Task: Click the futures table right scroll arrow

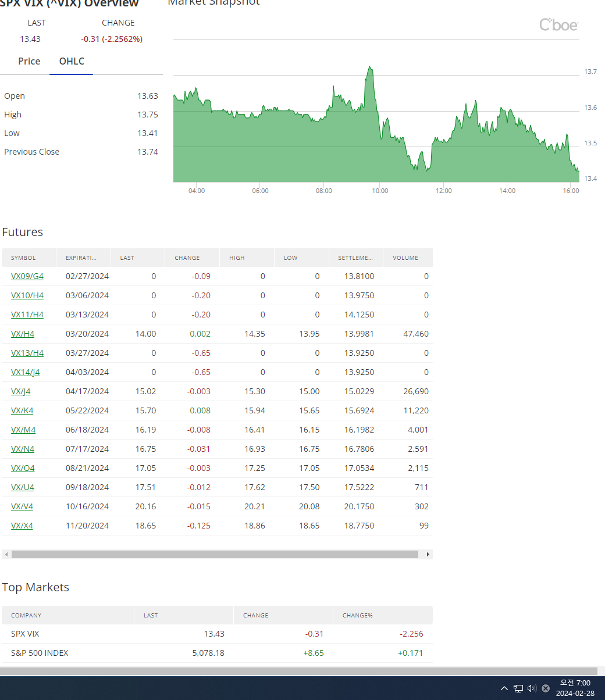Action: pyautogui.click(x=428, y=555)
